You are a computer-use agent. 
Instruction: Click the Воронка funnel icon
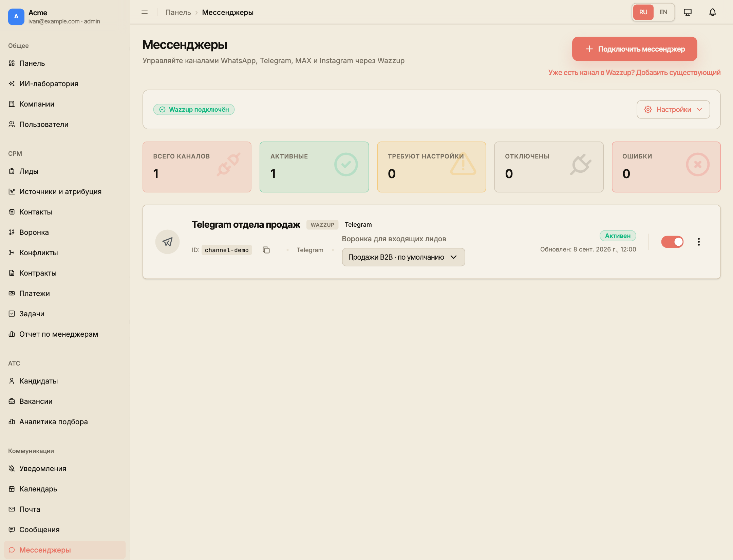pyautogui.click(x=12, y=232)
